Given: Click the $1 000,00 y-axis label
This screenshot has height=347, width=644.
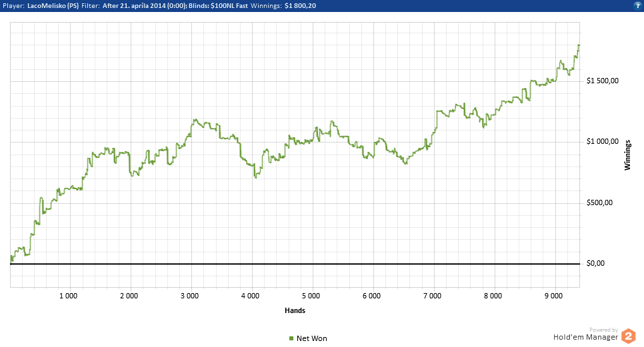Looking at the screenshot, I should (603, 142).
